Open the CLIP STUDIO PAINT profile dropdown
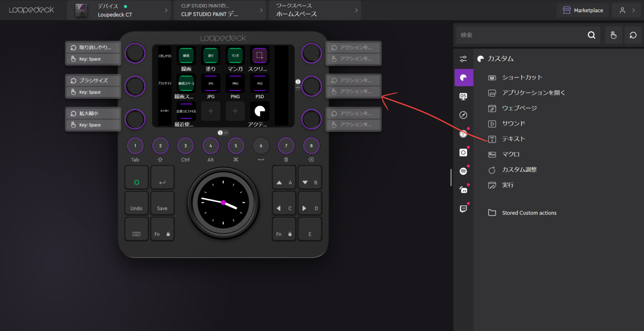 click(219, 10)
